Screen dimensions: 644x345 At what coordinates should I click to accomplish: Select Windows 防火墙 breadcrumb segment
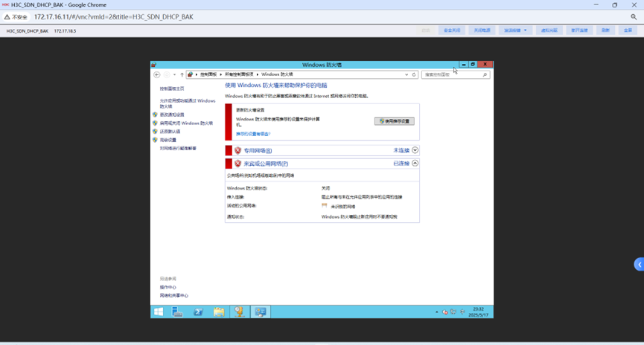pos(277,74)
